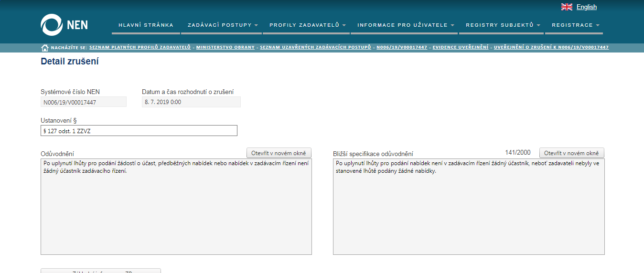Navigate to Seznam uzavřených zadávacích postupů

(315, 48)
